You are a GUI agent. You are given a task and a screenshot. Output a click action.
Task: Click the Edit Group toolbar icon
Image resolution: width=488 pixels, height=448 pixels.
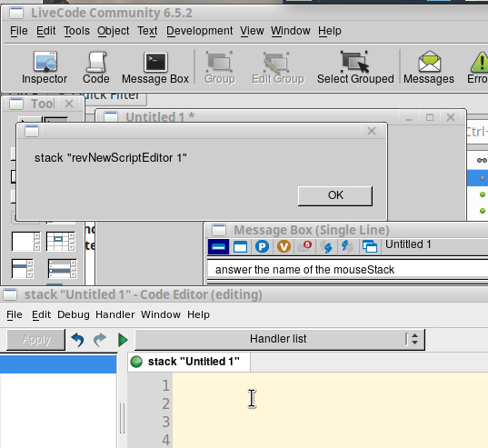click(x=277, y=68)
